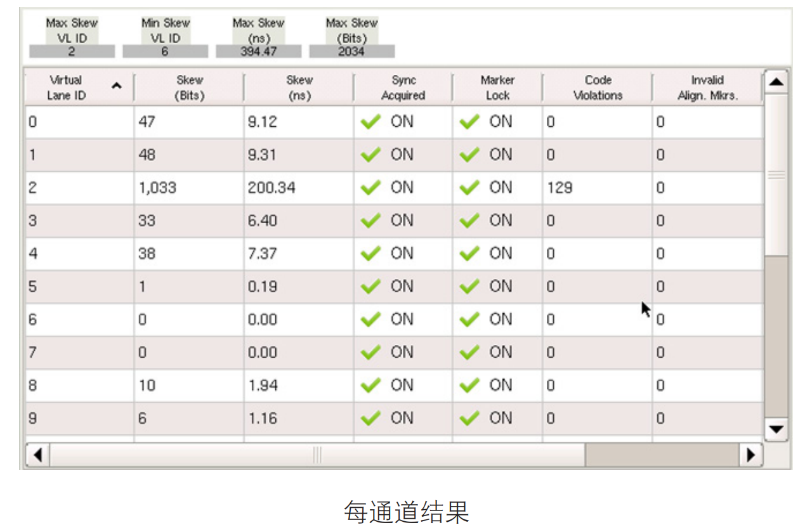The height and width of the screenshot is (532, 812).
Task: Click the vertical scrollbar down arrow
Action: (x=776, y=430)
